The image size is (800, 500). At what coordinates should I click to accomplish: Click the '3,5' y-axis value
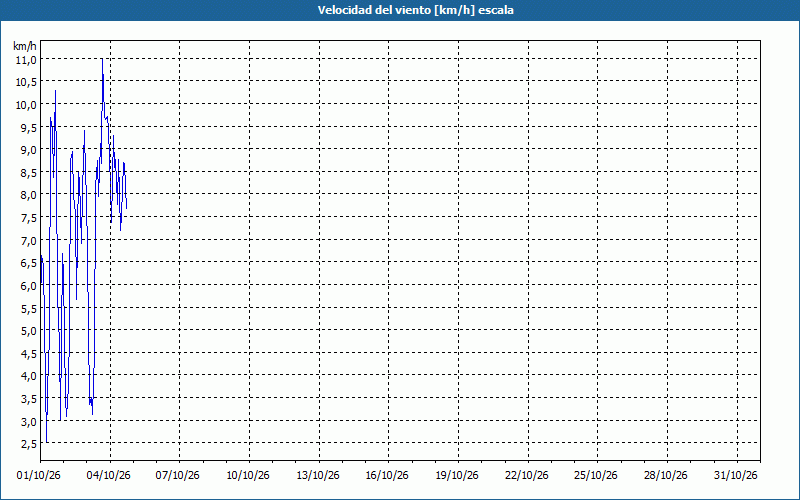click(x=28, y=398)
